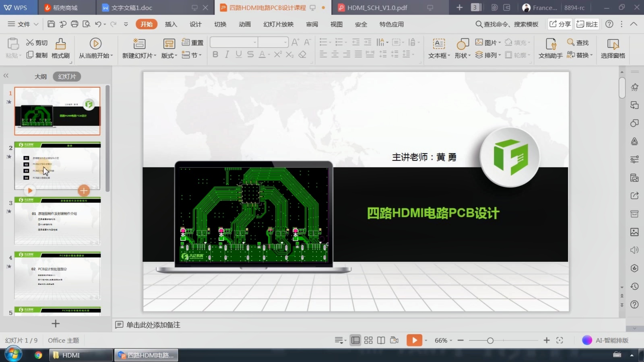
Task: Decrease font size
Action: (307, 42)
